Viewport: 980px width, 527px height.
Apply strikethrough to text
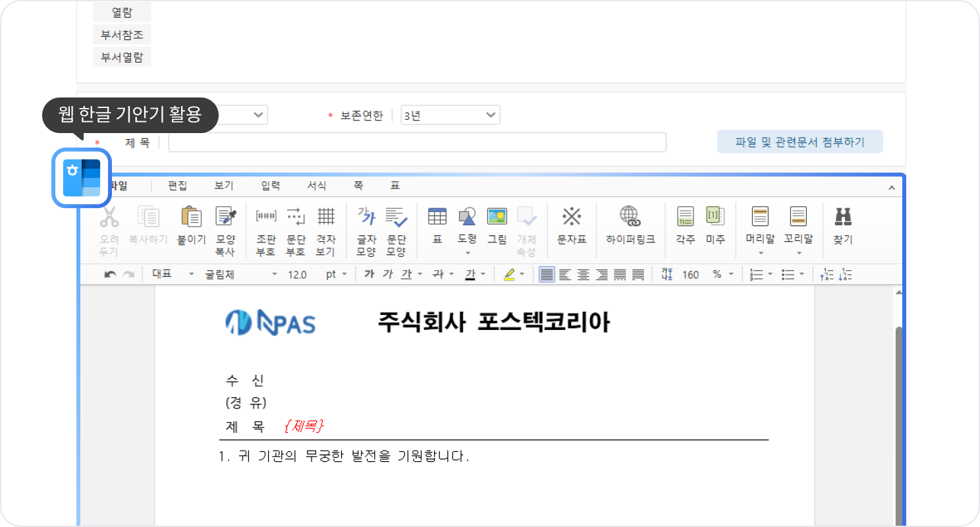point(438,275)
